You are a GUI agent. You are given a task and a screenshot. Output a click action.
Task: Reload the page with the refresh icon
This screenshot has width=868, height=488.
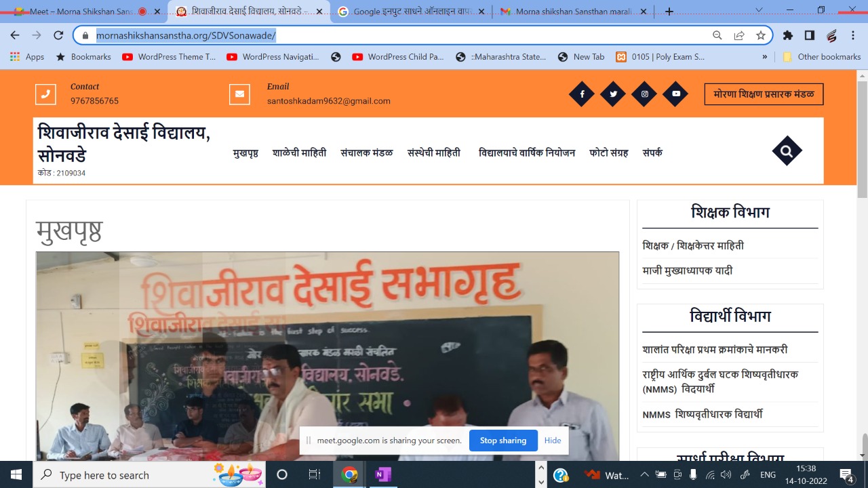tap(58, 35)
